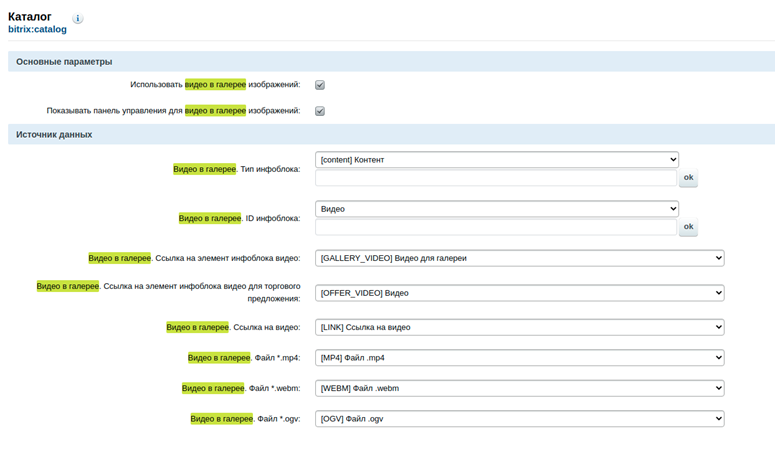The image size is (775, 452).
Task: Click the text field under infoblock type dropdown
Action: click(495, 178)
